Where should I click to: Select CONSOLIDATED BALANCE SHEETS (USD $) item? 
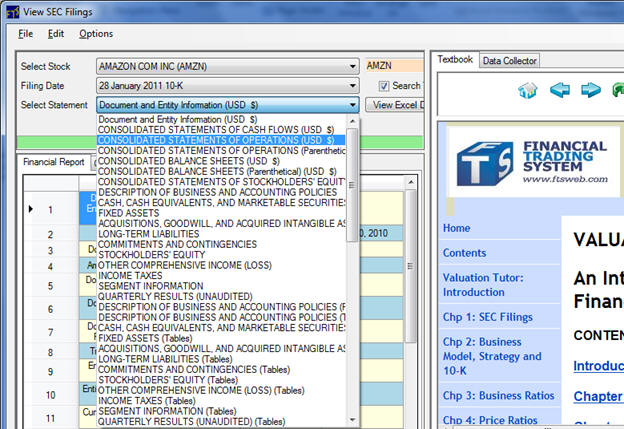pos(221,161)
